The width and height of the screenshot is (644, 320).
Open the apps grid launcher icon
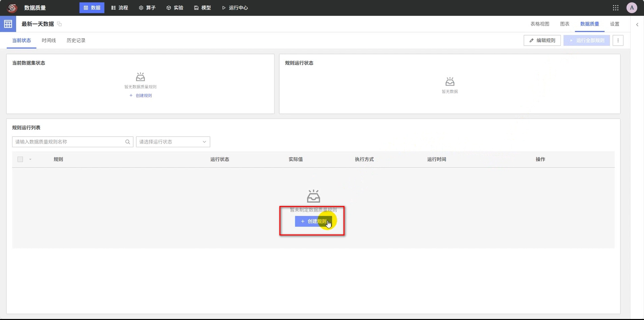tap(615, 8)
